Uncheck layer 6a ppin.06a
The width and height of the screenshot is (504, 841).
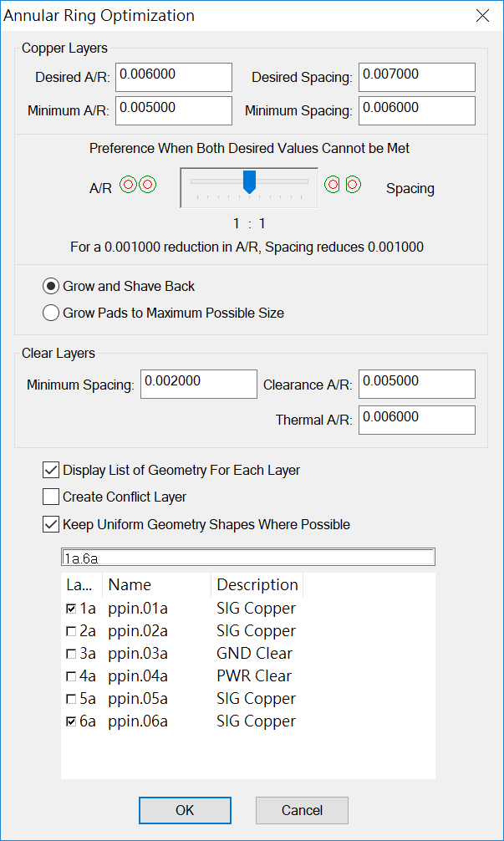[71, 721]
